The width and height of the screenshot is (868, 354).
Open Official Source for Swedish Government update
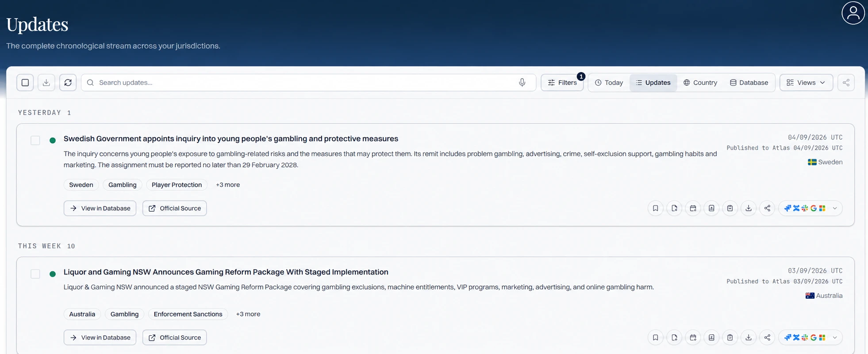[175, 208]
